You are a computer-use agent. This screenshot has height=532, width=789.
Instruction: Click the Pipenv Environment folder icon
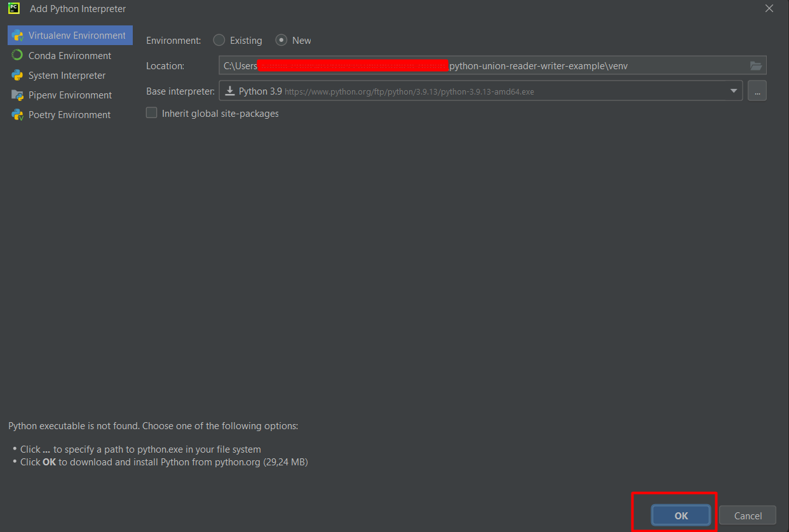[x=17, y=95]
